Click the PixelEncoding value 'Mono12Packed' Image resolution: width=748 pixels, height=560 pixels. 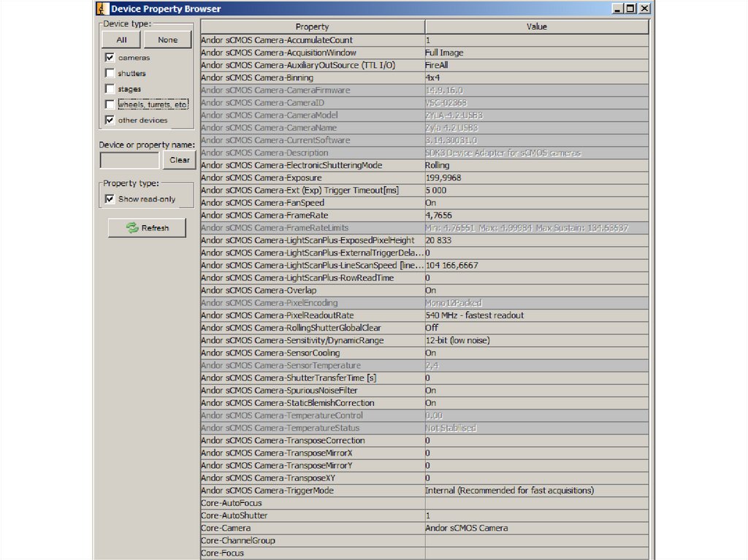537,302
